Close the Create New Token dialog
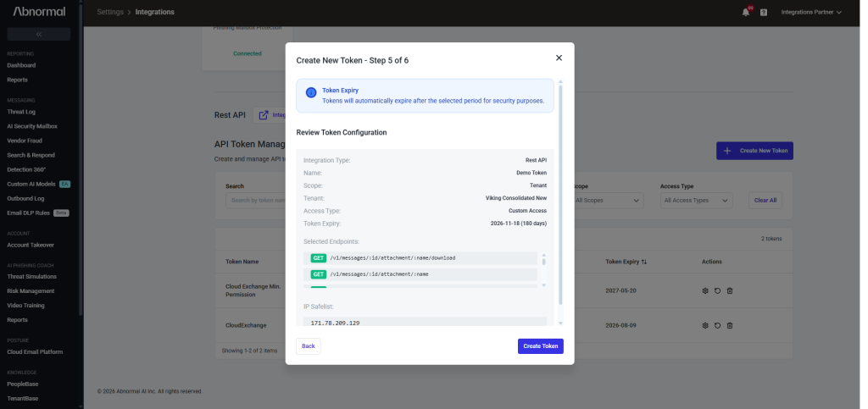 coord(559,58)
